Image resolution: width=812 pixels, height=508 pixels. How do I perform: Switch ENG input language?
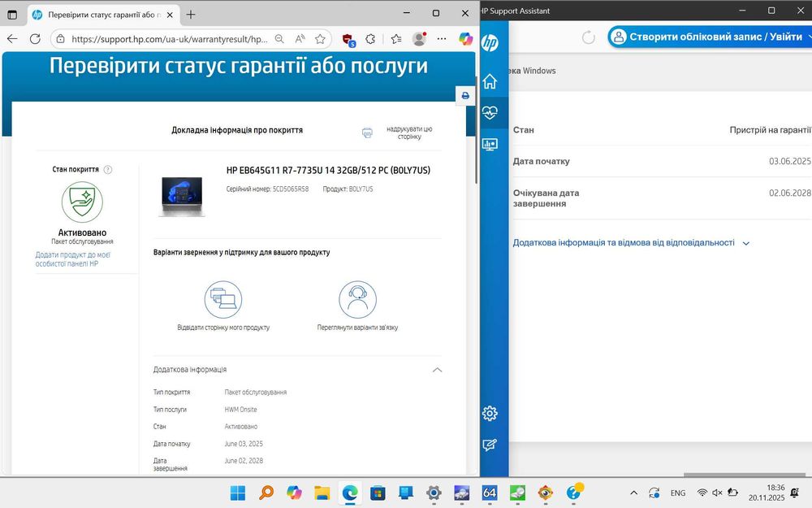tap(678, 493)
